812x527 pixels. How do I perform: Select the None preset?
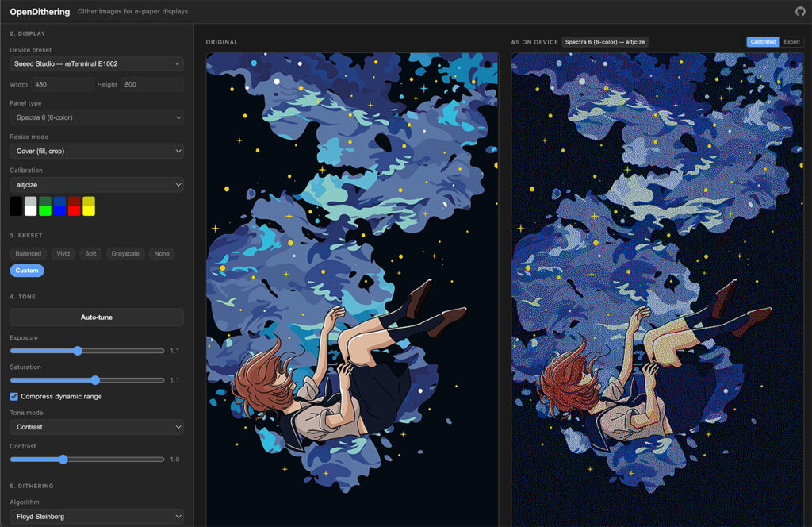(x=162, y=254)
